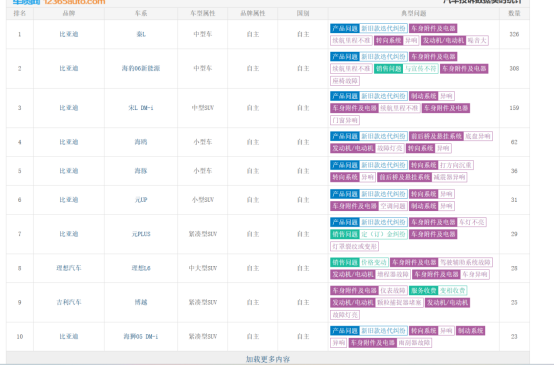The image size is (554, 366).
Task: Click the 灯罩裂纹或变形 tag
Action: [x=354, y=246]
